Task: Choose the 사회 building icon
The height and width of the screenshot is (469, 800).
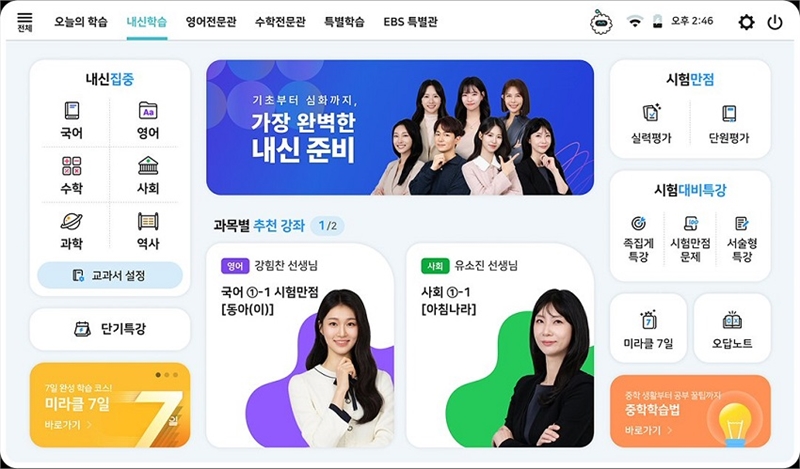Action: pyautogui.click(x=148, y=166)
